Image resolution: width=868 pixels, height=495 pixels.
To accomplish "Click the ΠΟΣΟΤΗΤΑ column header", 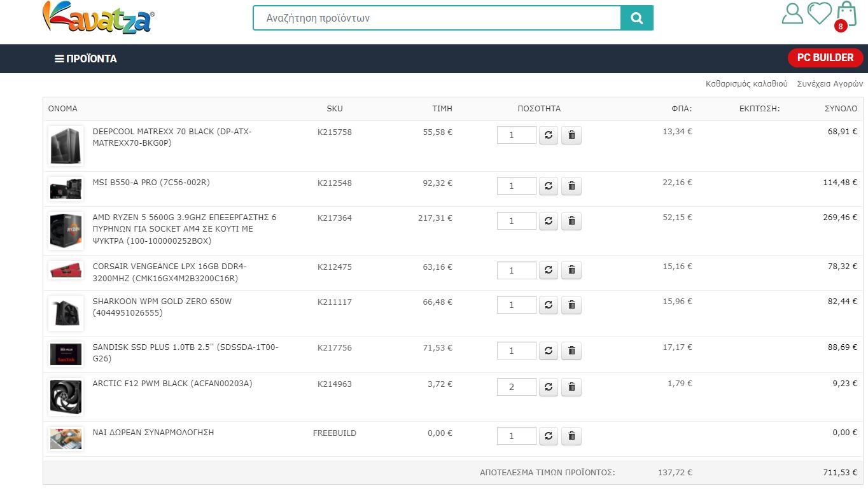I will (x=539, y=109).
